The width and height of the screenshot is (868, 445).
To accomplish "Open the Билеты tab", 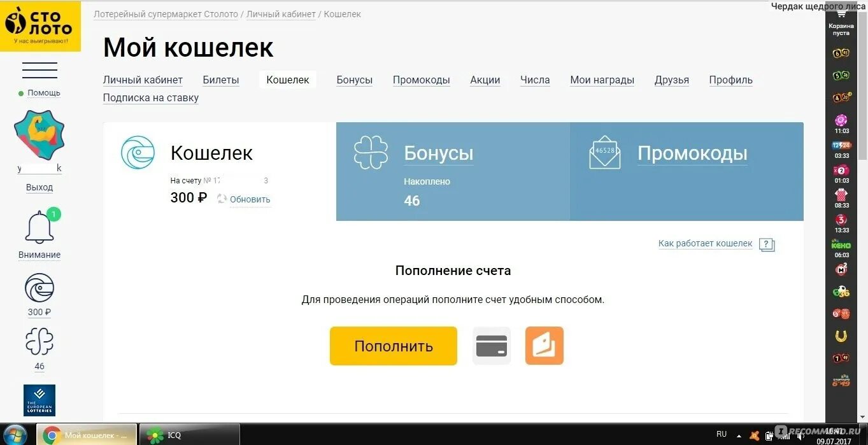I will point(221,80).
